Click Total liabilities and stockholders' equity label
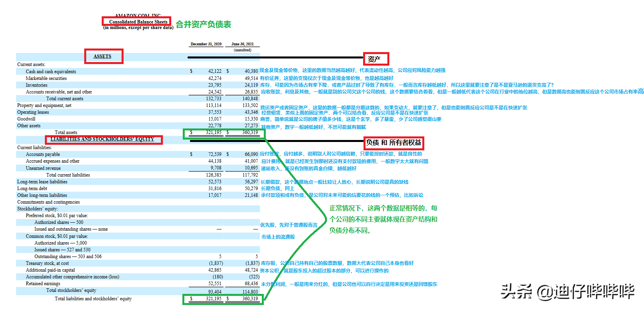644x309 pixels. 93,299
